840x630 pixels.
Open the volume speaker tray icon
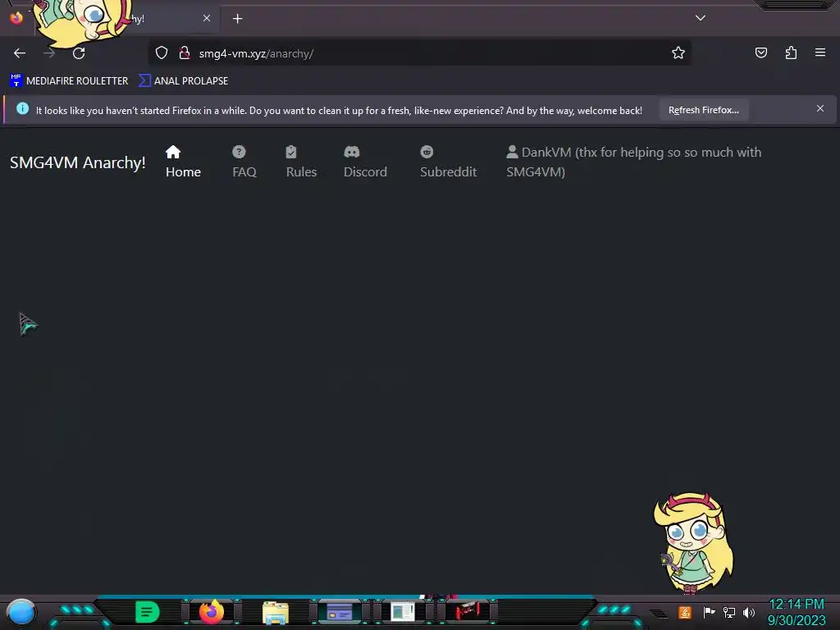tap(749, 612)
